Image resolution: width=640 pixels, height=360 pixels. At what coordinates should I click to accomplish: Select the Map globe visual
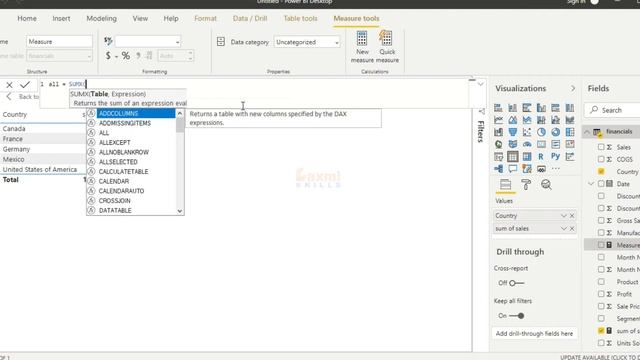pos(498,144)
